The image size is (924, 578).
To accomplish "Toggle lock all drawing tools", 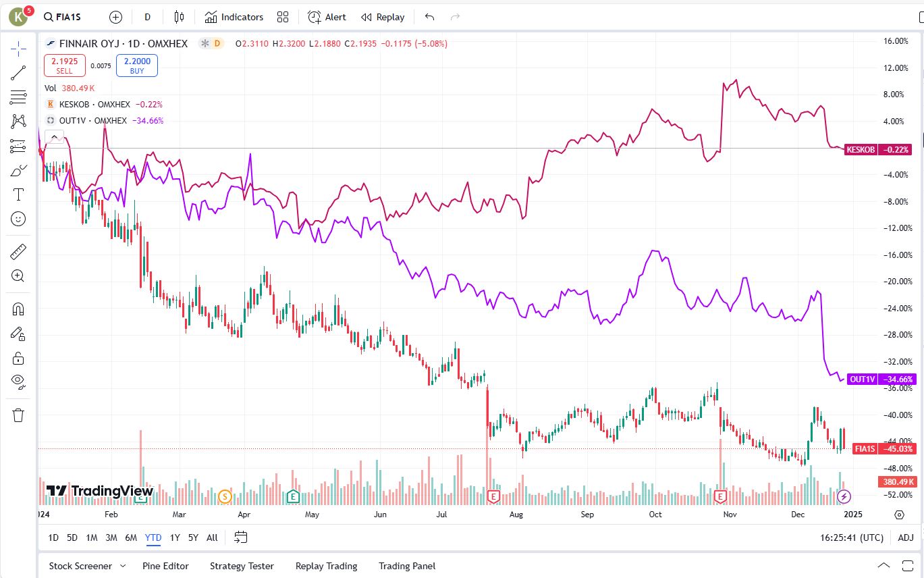I will 18,358.
